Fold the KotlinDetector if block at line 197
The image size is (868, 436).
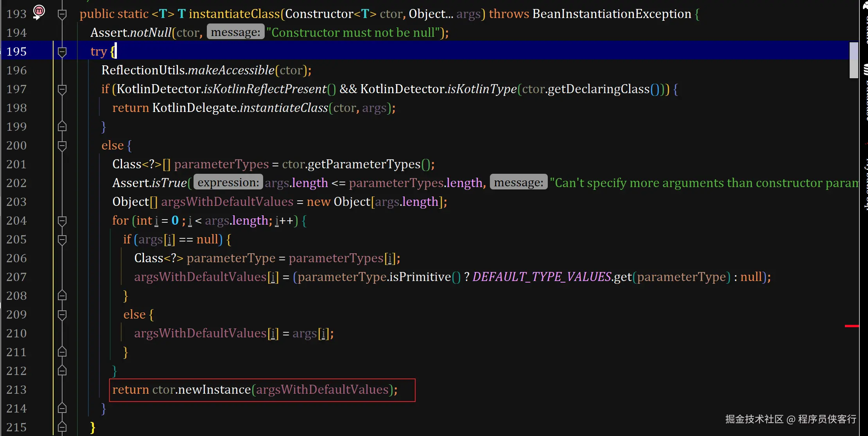click(x=62, y=89)
